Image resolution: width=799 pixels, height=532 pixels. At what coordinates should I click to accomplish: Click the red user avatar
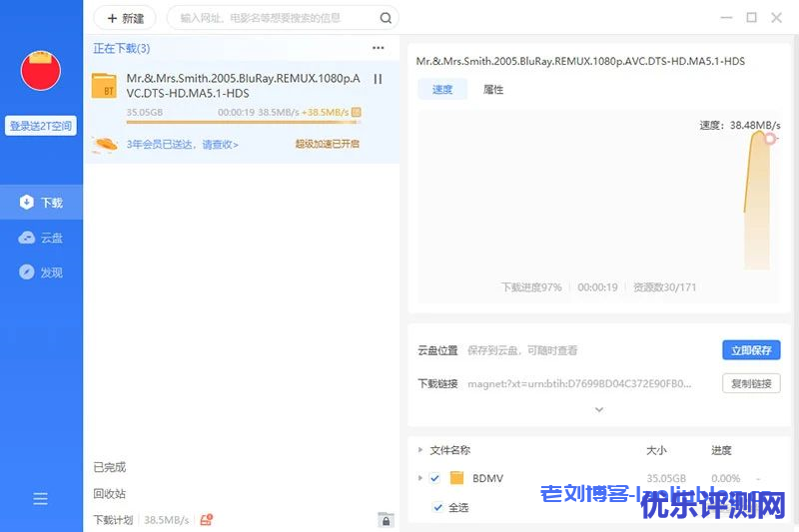point(41,71)
